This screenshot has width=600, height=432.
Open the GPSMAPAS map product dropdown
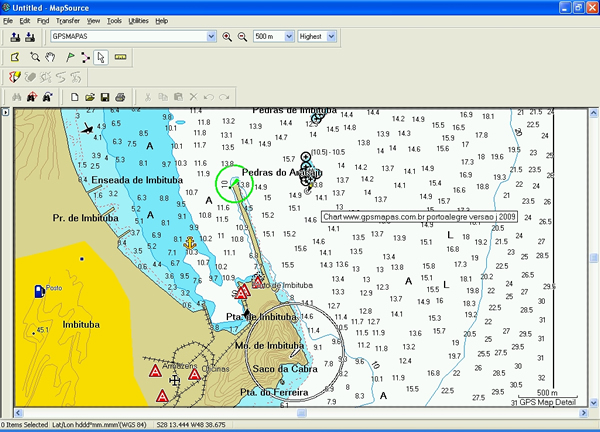tap(212, 37)
